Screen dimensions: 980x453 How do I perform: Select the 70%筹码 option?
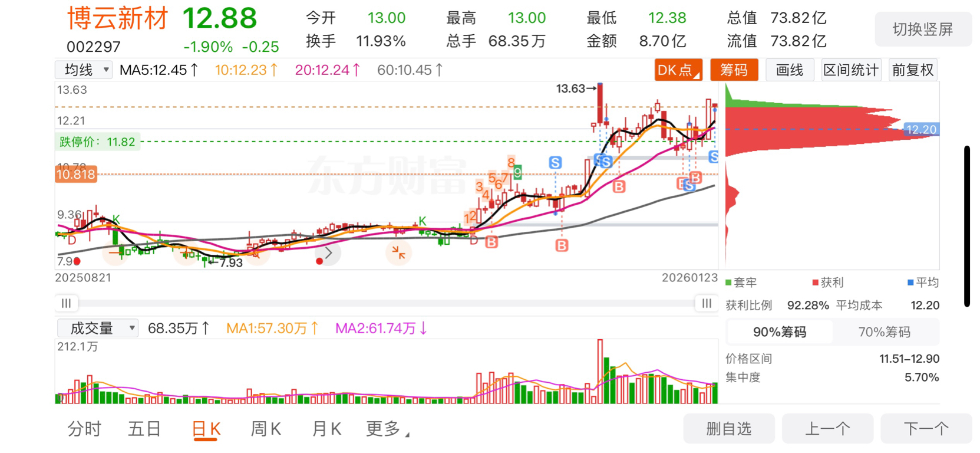pos(884,332)
